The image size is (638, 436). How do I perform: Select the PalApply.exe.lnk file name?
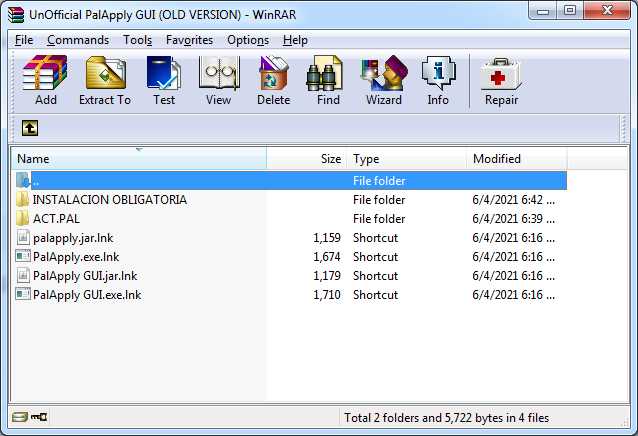(76, 257)
